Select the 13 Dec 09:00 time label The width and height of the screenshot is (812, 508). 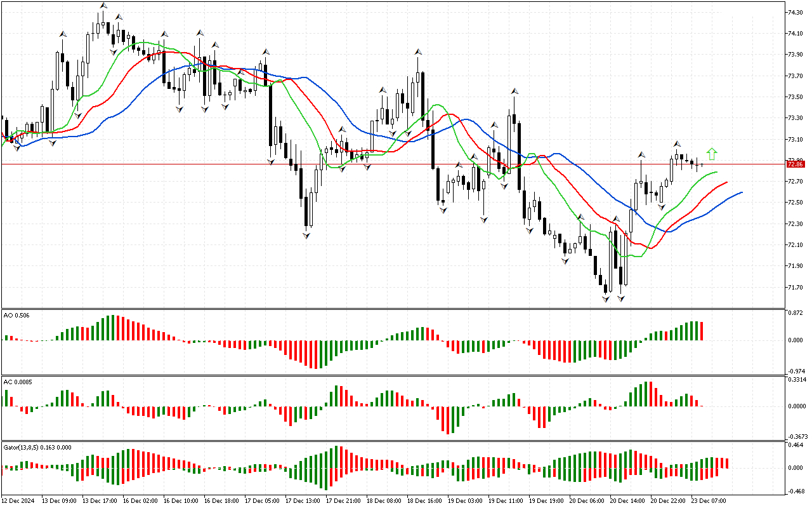pyautogui.click(x=59, y=500)
